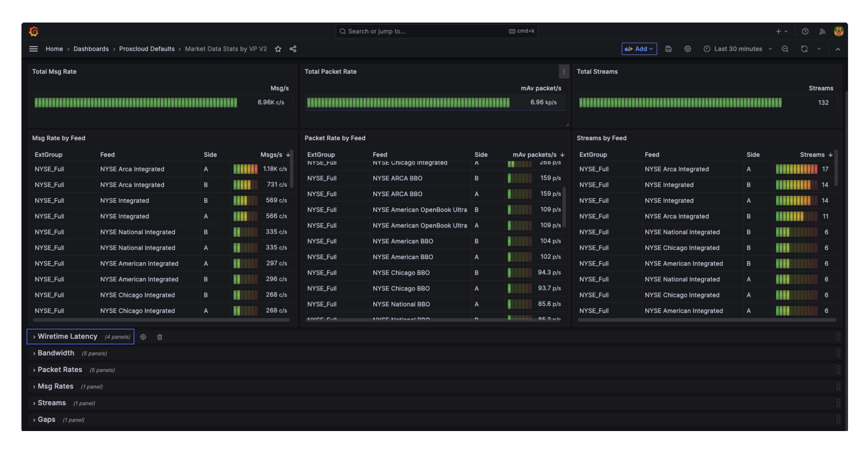Grab the Streams row drag handle

pos(838,403)
